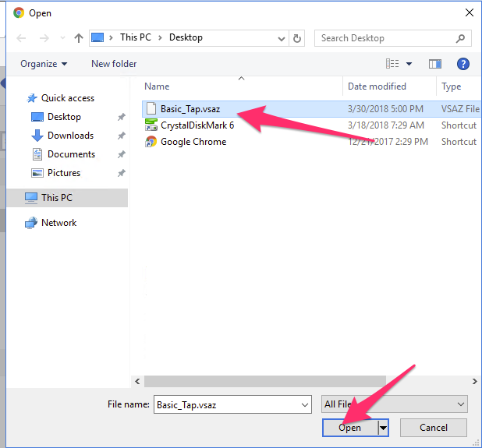Screen dimensions: 482x448
Task: Expand the Open button split arrow
Action: click(x=383, y=428)
